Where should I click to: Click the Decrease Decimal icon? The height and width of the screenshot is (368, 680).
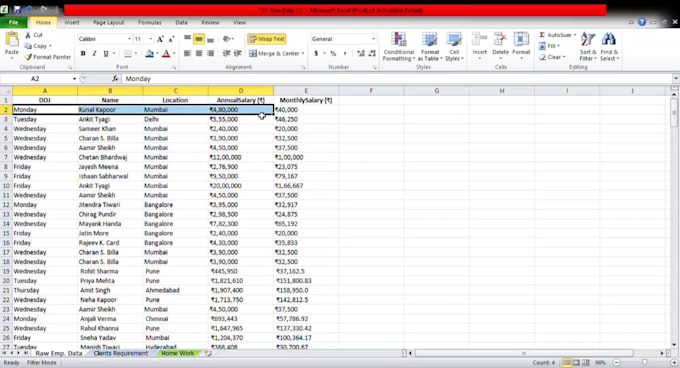[372, 53]
